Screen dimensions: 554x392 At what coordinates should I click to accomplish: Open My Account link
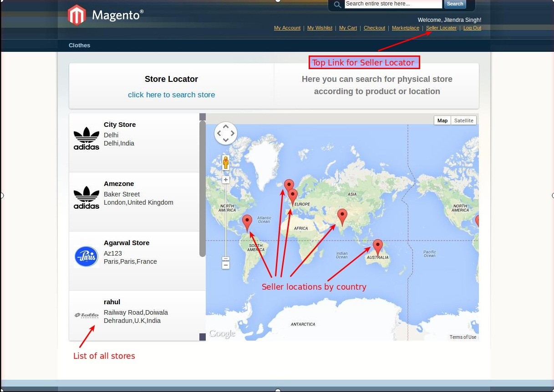click(x=287, y=28)
